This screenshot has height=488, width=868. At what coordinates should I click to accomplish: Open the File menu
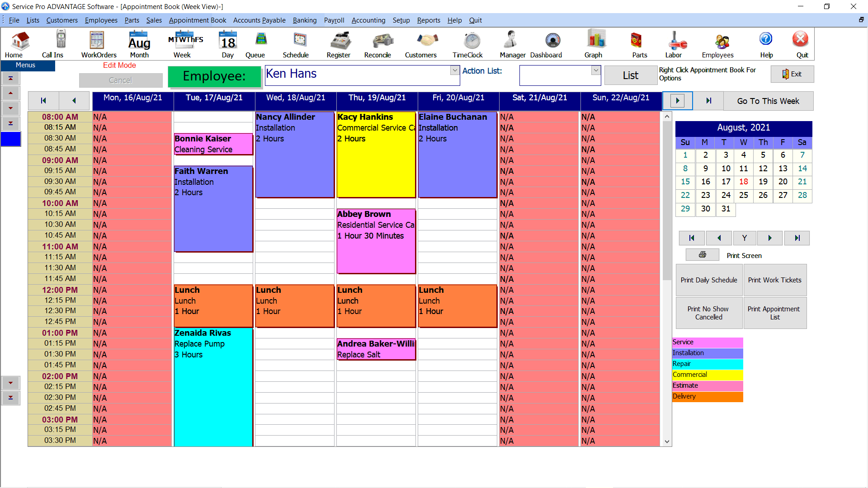[14, 20]
